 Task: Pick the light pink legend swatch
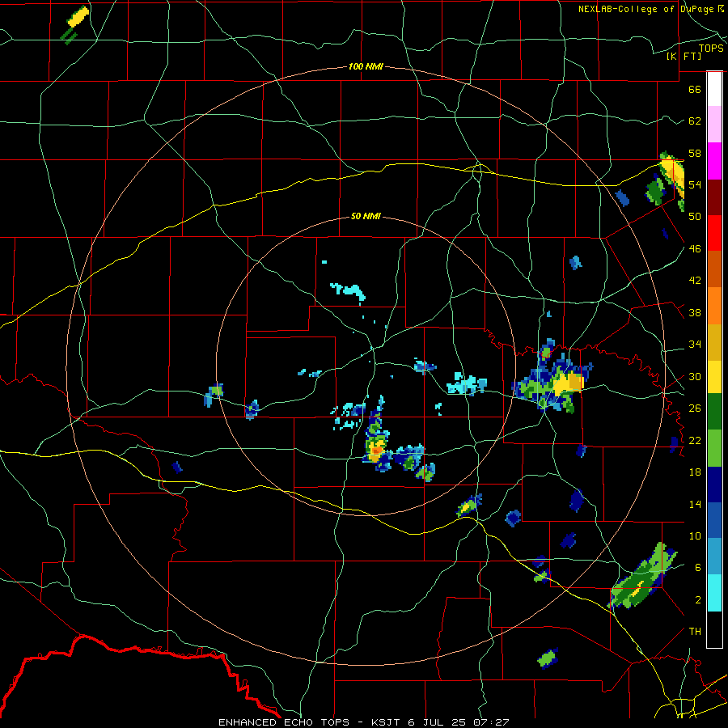click(714, 124)
